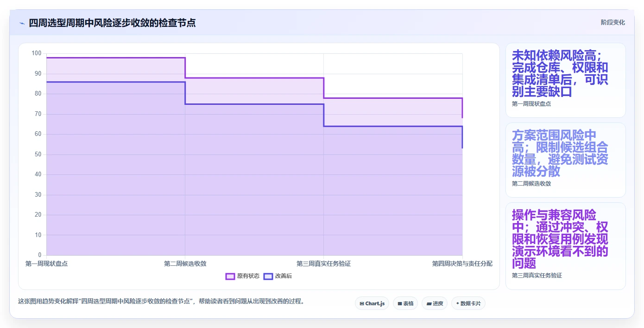
Task: Click the chart title 四周选型周期中风险逐步收敛的检查节点
Action: 112,23
